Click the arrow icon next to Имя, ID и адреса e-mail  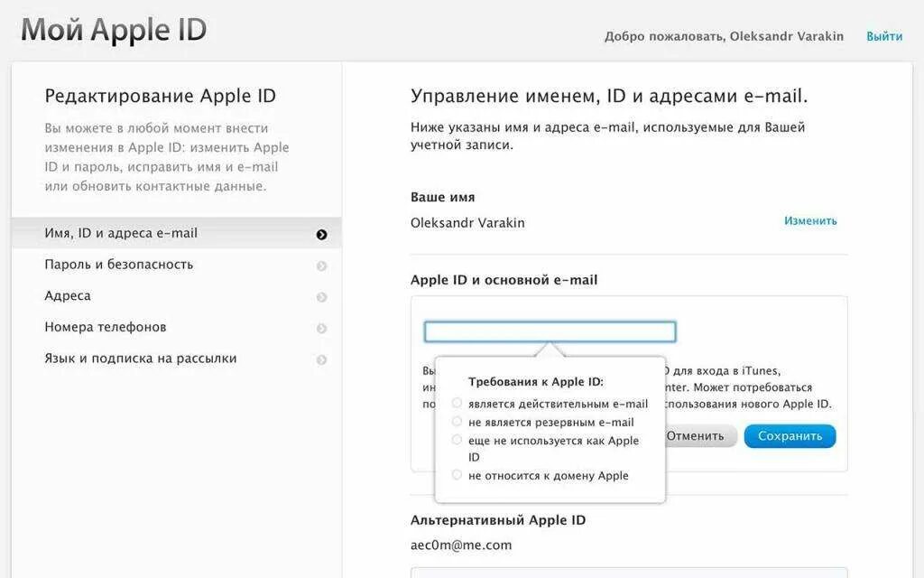click(321, 235)
